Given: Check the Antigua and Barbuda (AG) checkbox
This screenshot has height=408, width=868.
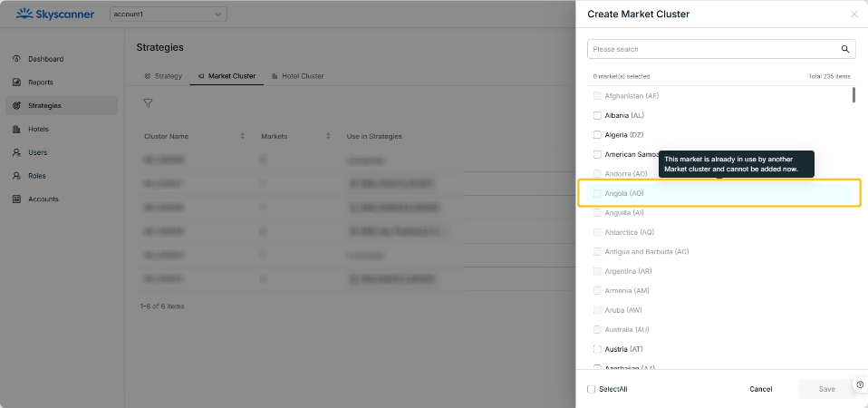Looking at the screenshot, I should [597, 251].
